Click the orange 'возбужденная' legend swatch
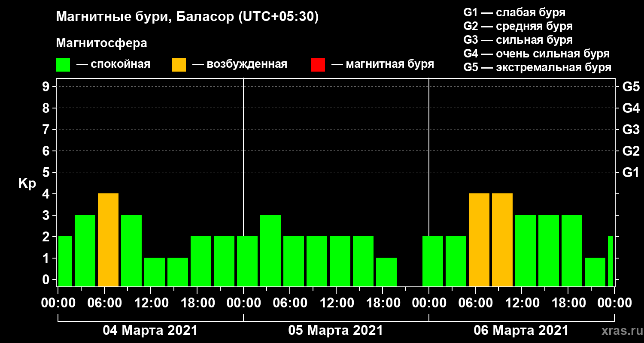The image size is (644, 343). (x=179, y=65)
